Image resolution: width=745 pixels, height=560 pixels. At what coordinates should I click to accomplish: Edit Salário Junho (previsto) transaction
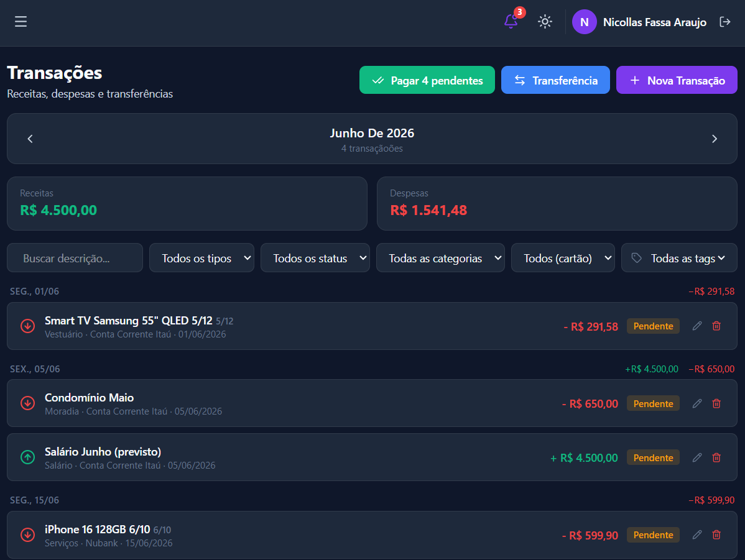(697, 457)
